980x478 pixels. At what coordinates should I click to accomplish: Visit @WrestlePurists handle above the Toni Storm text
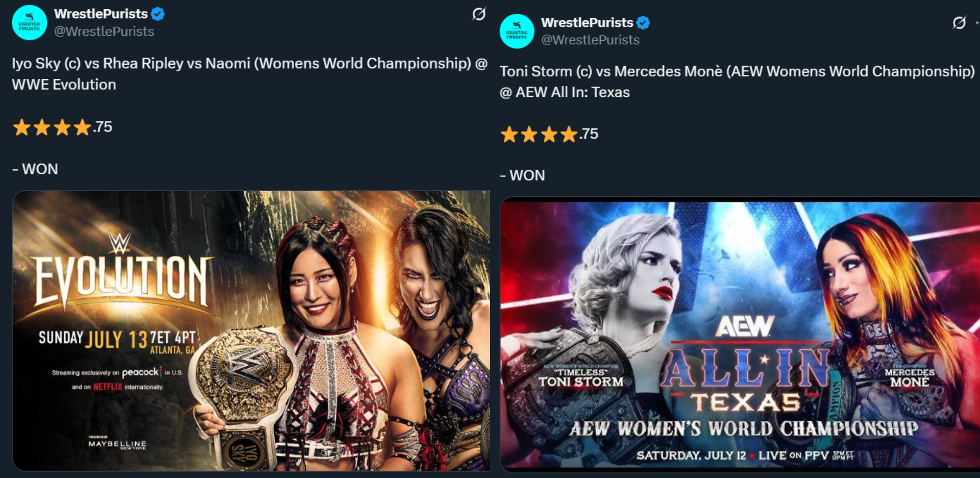pos(590,40)
